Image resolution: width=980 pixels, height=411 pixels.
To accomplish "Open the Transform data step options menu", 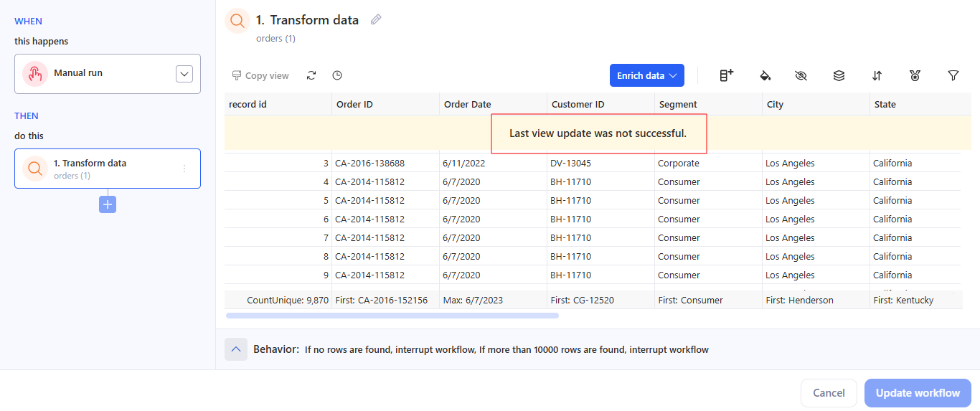I will (x=184, y=169).
